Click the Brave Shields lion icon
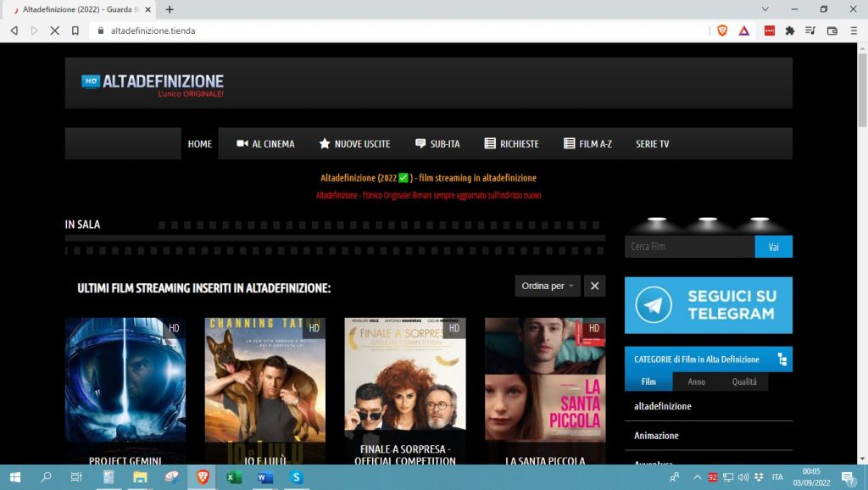 point(722,31)
